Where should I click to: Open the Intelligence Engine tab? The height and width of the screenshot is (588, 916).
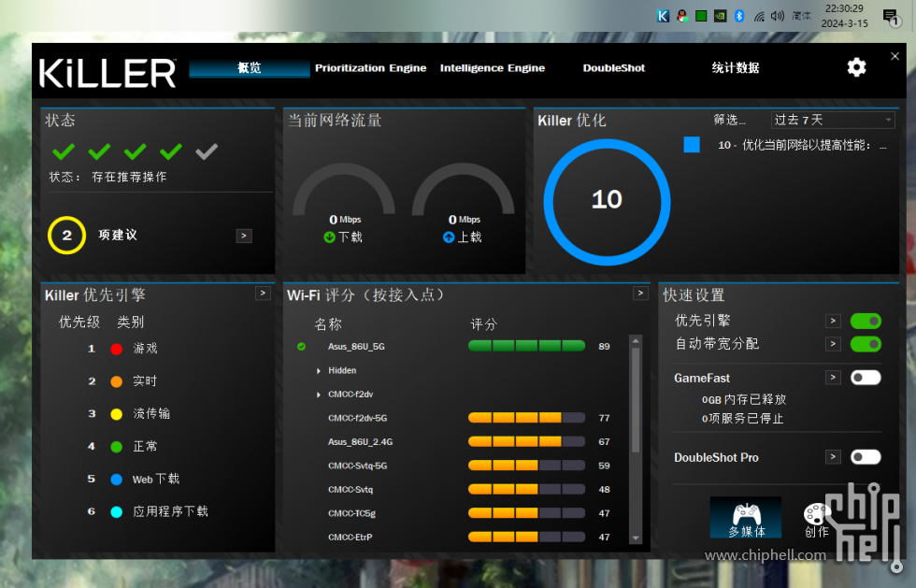coord(493,68)
